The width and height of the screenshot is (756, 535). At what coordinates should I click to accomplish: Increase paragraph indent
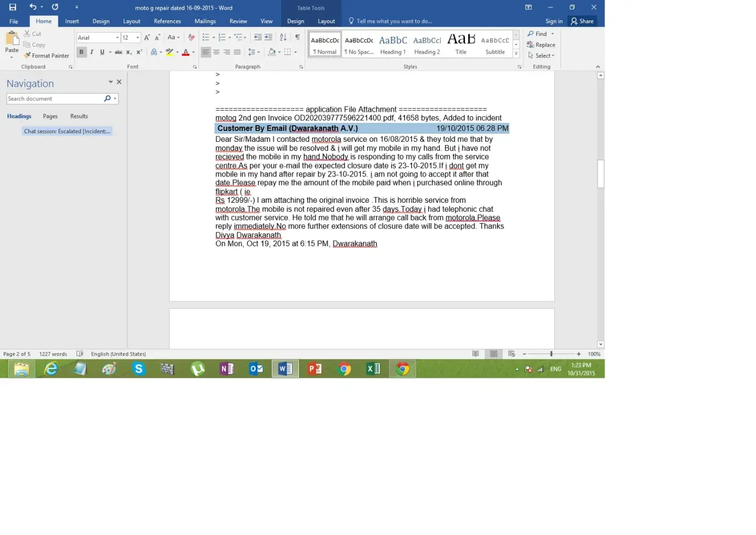[x=269, y=37]
